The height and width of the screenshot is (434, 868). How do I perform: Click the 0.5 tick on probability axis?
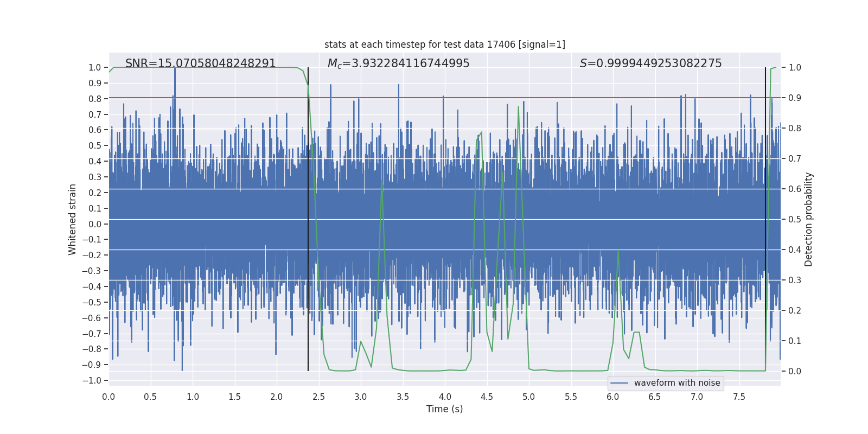[x=795, y=219]
